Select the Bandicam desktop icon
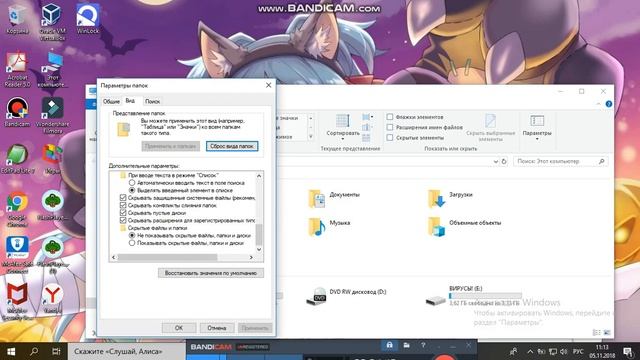640x360 pixels. [17, 111]
